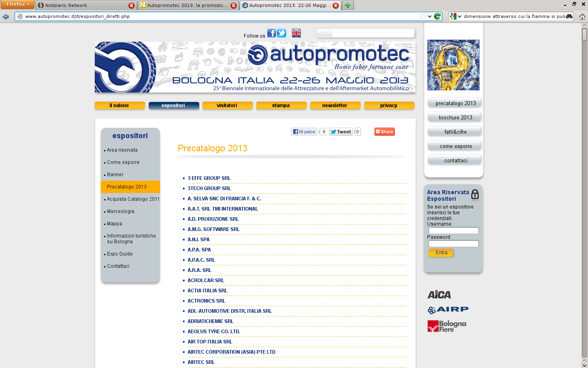This screenshot has height=368, width=588.
Task: Go to the browser home icon
Action: pos(582,16)
